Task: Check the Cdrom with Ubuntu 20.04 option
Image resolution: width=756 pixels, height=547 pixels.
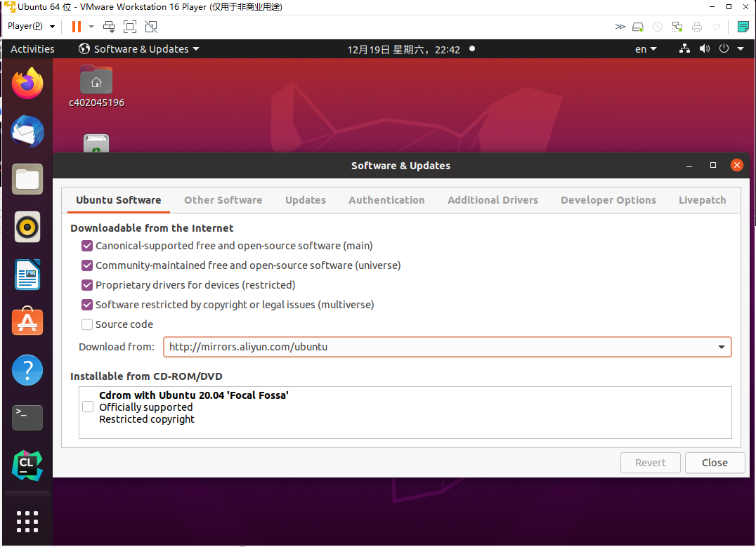Action: (x=87, y=407)
